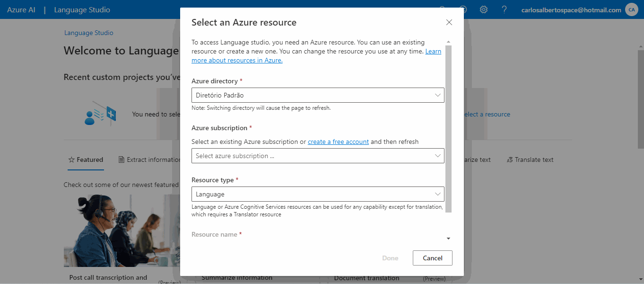Follow the create a free account link
This screenshot has width=644, height=284.
click(338, 142)
